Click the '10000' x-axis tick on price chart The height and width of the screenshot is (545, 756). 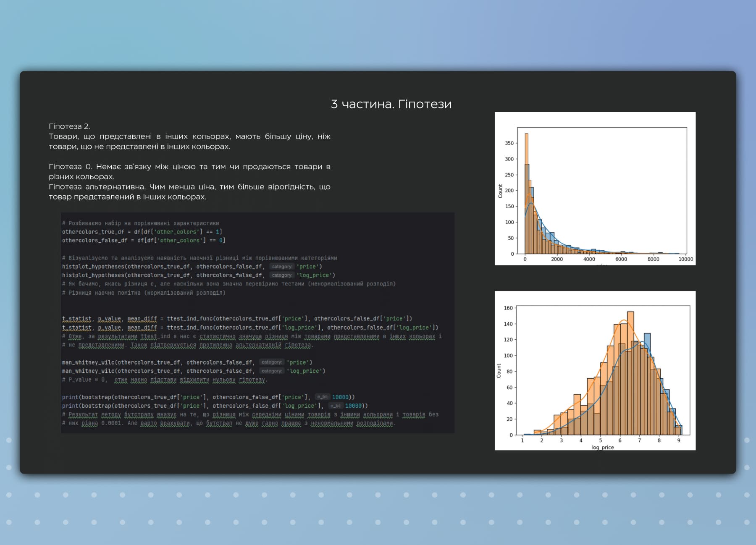point(685,259)
